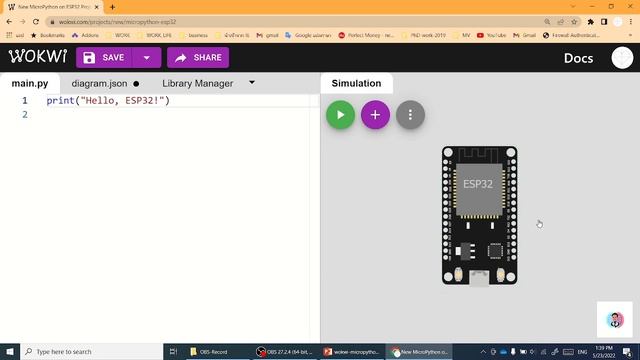The image size is (640, 360).
Task: Open the capitalized Gmail bookmark after YouTube
Action: pyautogui.click(x=524, y=36)
